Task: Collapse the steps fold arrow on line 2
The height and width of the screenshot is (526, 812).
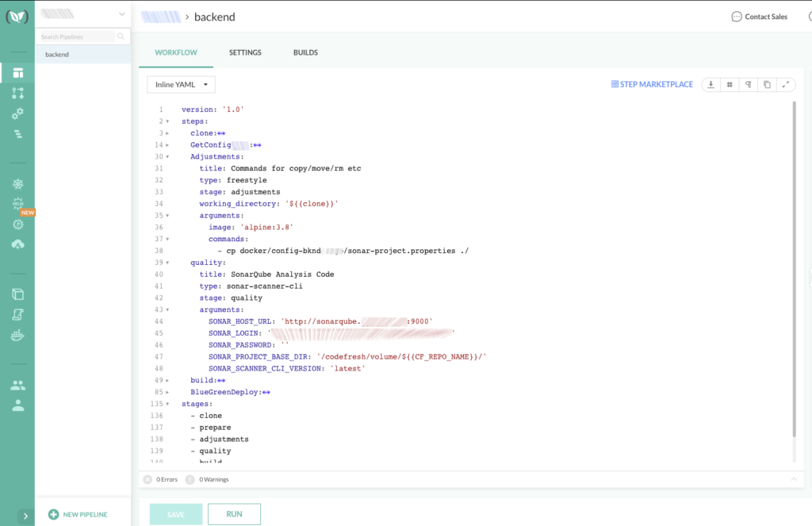Action: 167,121
